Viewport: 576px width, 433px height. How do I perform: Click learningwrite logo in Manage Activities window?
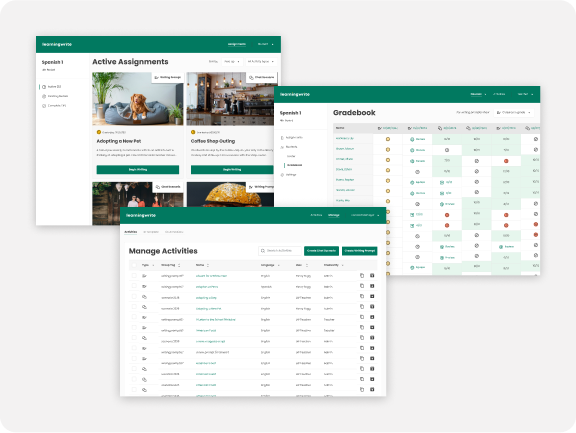click(141, 215)
